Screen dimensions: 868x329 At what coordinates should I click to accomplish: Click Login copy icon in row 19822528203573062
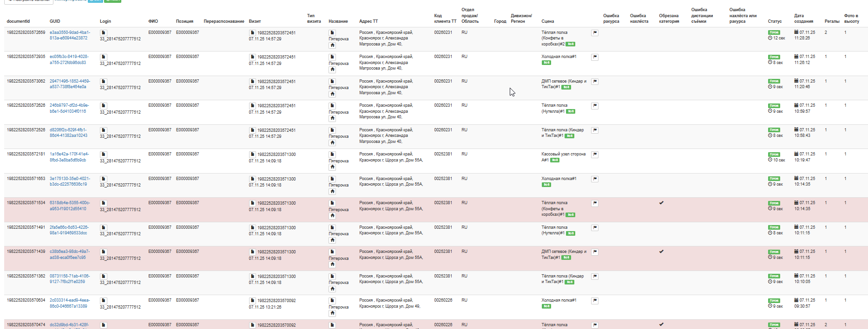pyautogui.click(x=104, y=82)
